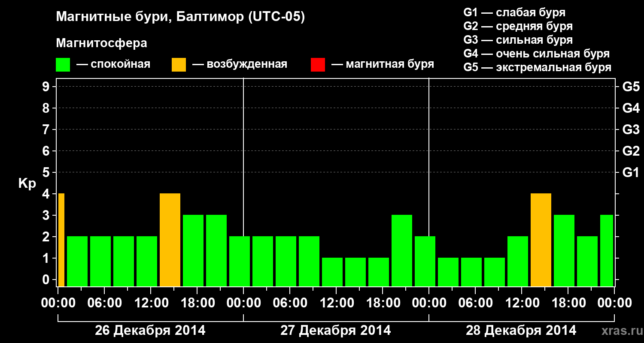Image resolution: width=644 pixels, height=343 pixels.
Task: Click the green bar spanning midnight into 28 Декабря
Action: [425, 262]
